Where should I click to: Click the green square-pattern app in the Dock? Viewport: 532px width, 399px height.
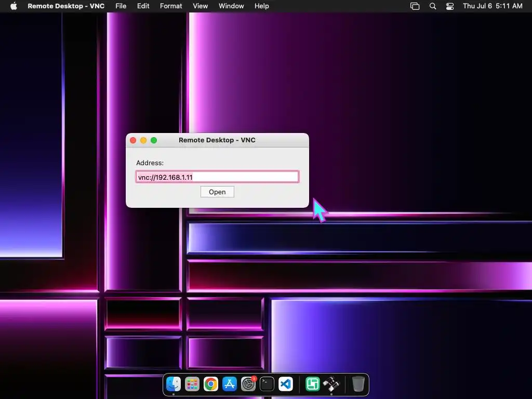click(312, 384)
